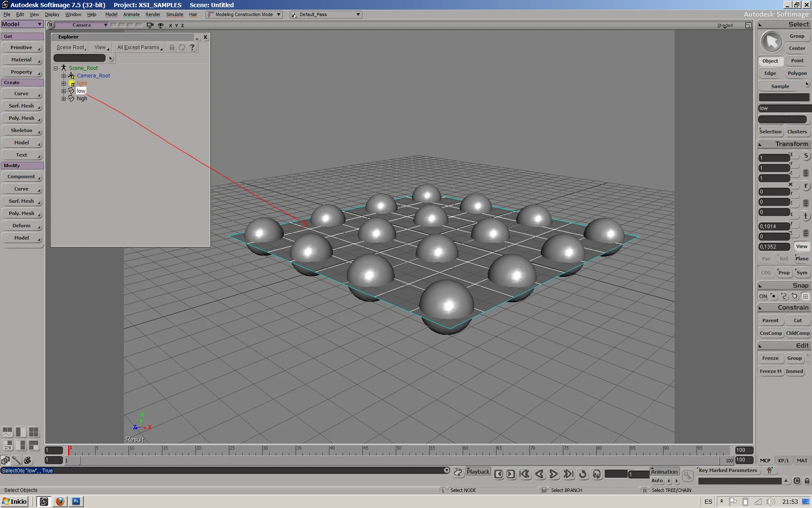Step to next frame button

tap(511, 474)
